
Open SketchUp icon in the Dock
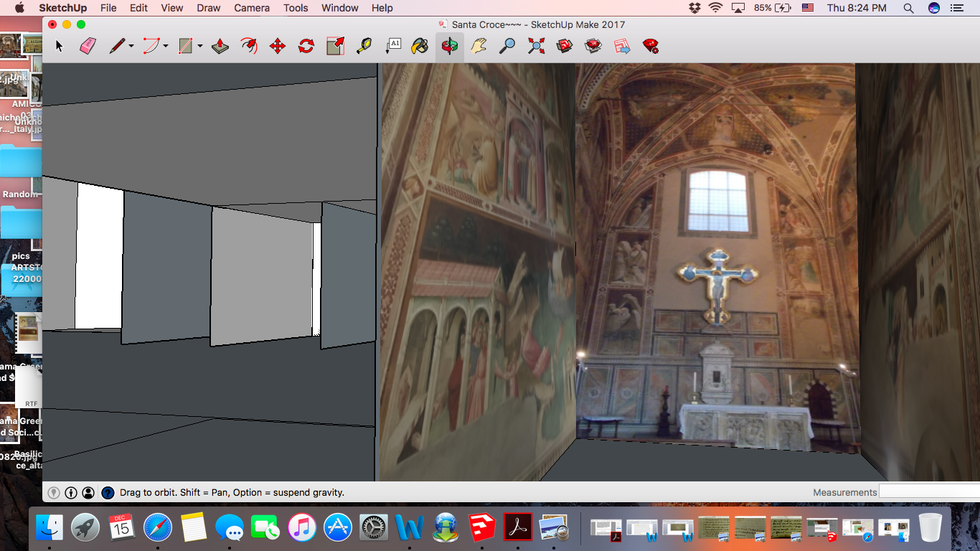pyautogui.click(x=482, y=528)
